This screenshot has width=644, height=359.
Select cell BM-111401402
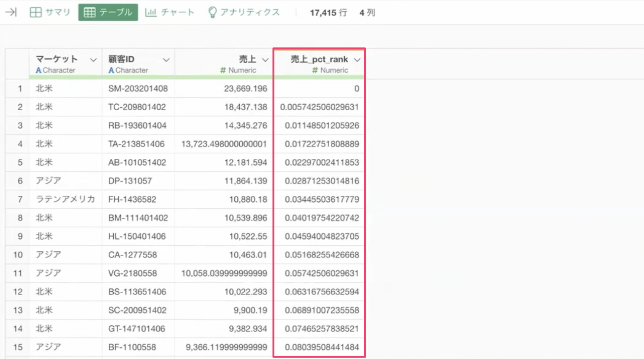[x=138, y=218]
